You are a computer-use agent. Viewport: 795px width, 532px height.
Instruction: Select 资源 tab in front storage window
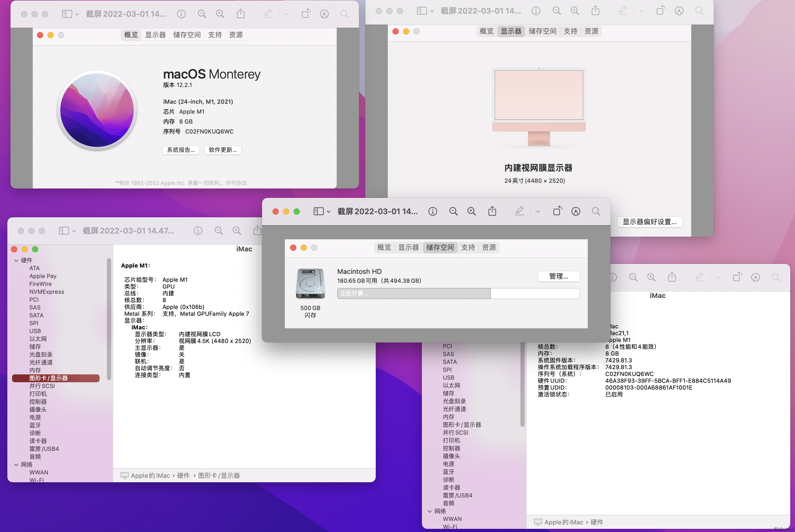[x=489, y=247]
